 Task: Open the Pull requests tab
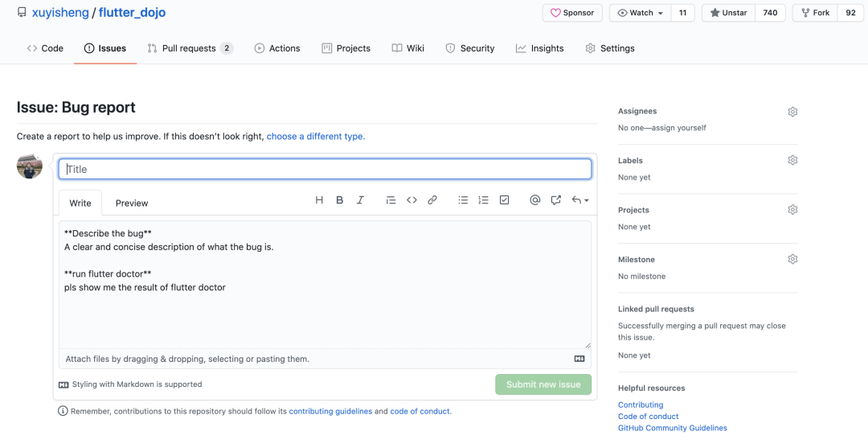pyautogui.click(x=190, y=48)
